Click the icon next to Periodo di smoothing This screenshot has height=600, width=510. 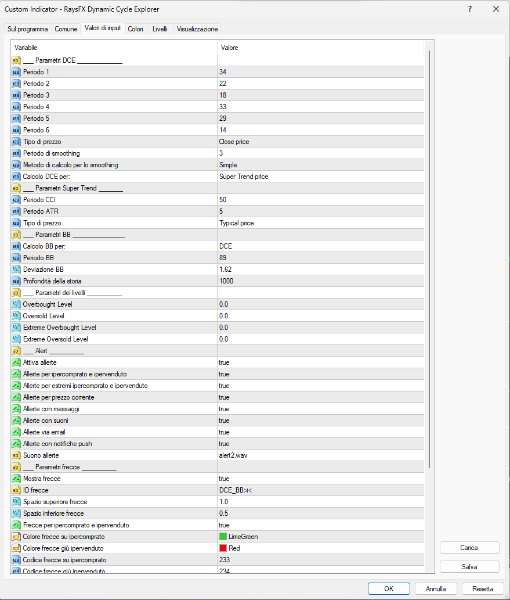(16, 153)
